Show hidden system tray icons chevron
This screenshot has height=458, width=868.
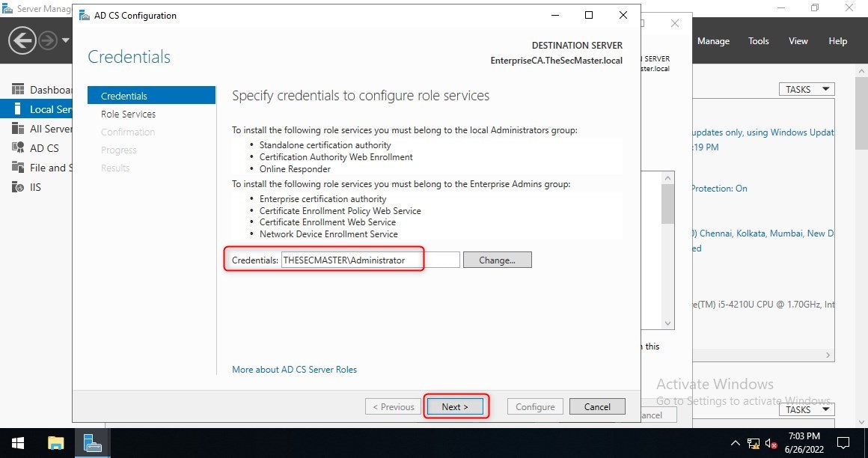[x=735, y=443]
